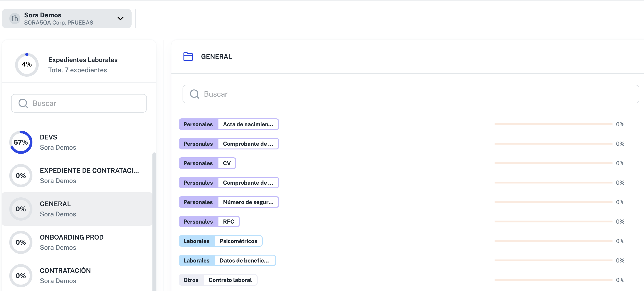Screen dimensions: 644x291
Task: Click the SORA5QA Corp. PRUEBAS subtitle
Action: coord(59,22)
